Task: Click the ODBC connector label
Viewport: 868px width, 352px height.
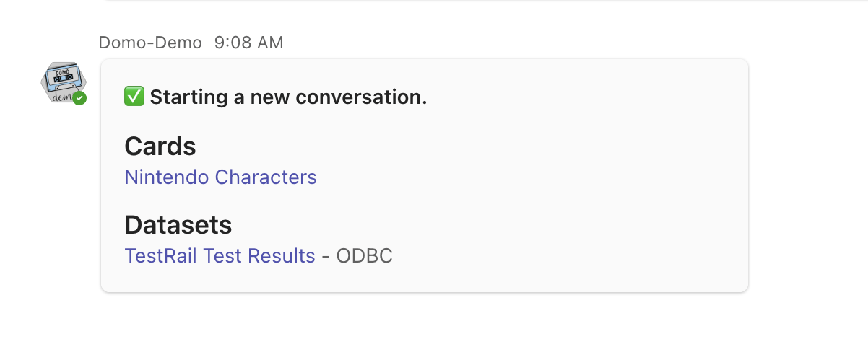Action: click(x=364, y=255)
